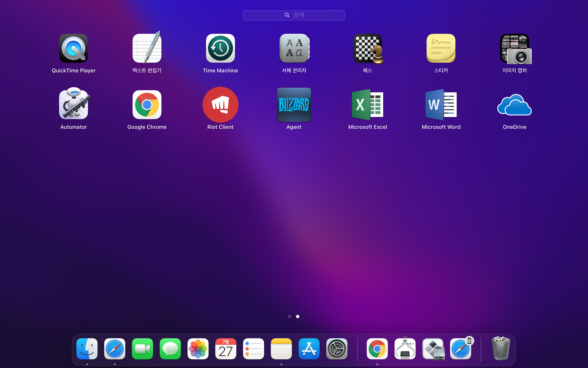Viewport: 588px width, 368px height.
Task: Select second Launchpad page dot
Action: point(298,316)
